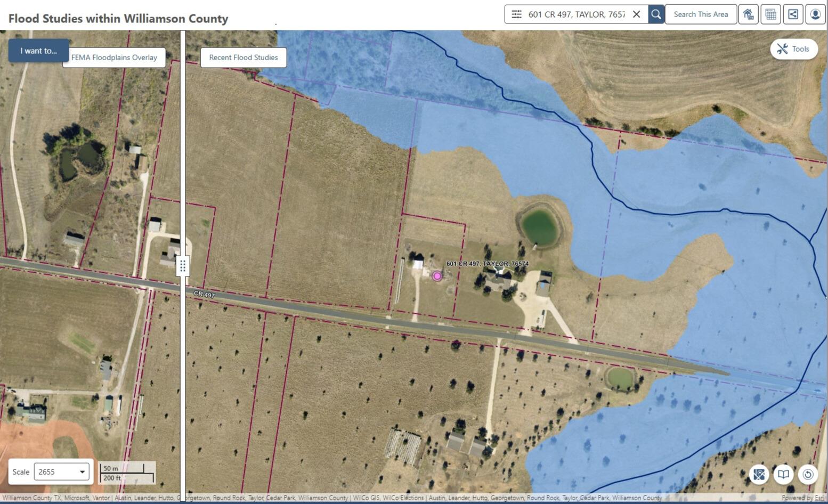The image size is (828, 504).
Task: Open the "I want to..." menu
Action: pos(38,51)
